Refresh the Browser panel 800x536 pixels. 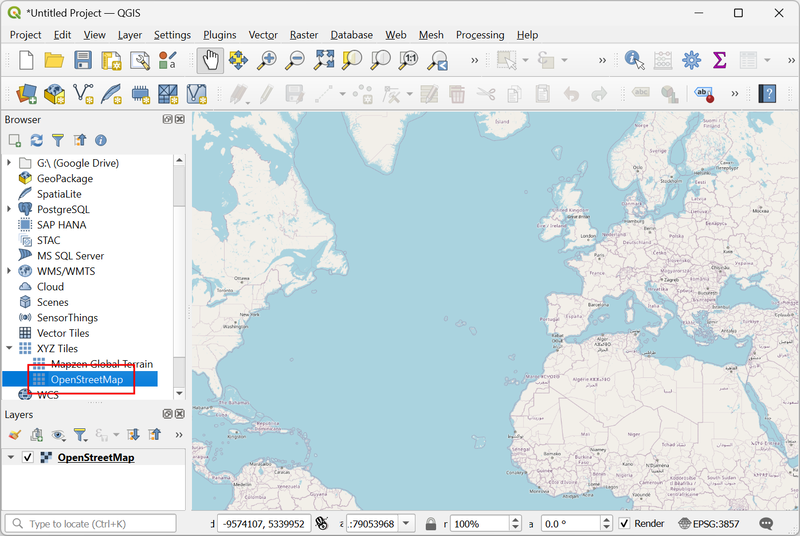36,141
